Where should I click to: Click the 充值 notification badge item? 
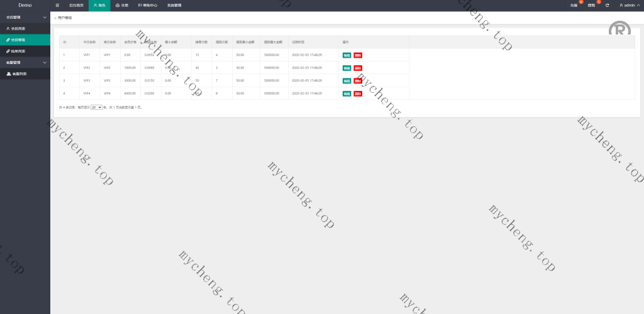(x=574, y=5)
